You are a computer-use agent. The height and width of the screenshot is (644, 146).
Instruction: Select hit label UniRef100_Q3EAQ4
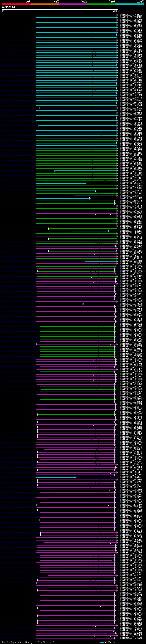pyautogui.click(x=131, y=261)
